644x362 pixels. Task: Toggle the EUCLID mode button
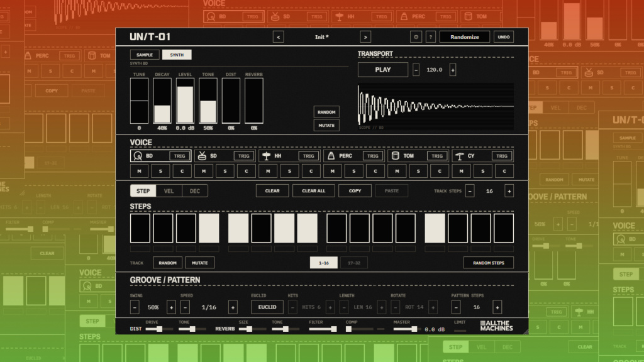(267, 307)
